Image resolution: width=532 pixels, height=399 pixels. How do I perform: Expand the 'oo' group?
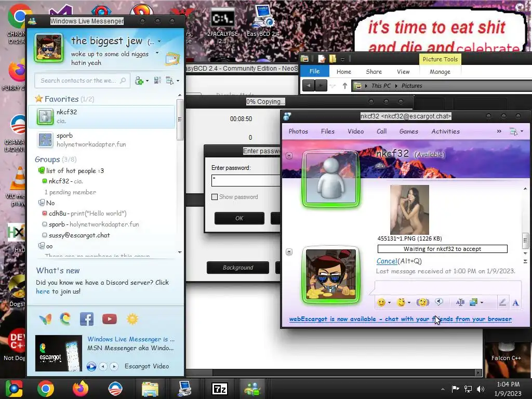click(46, 246)
